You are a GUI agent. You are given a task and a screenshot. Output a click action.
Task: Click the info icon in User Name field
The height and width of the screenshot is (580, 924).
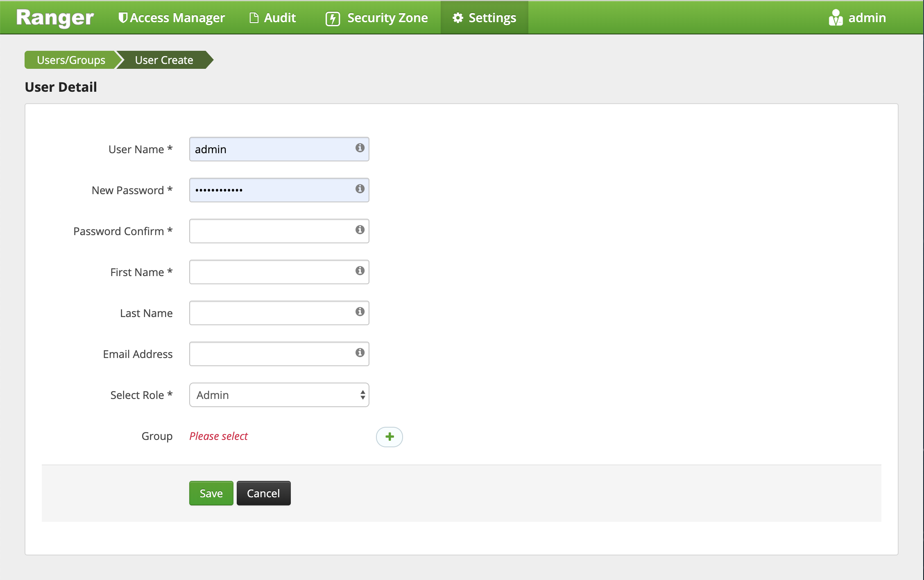point(360,148)
